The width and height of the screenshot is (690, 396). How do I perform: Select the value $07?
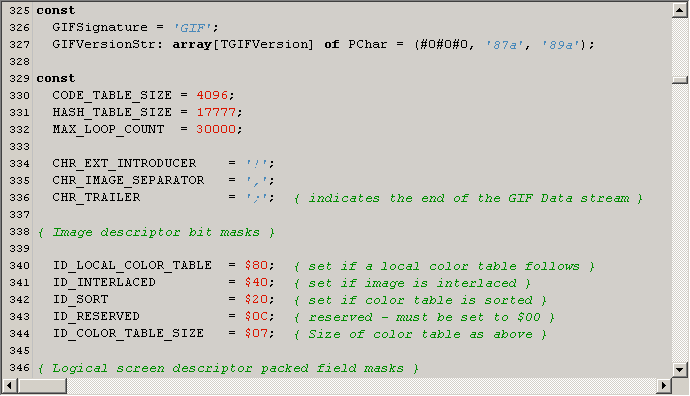point(257,333)
